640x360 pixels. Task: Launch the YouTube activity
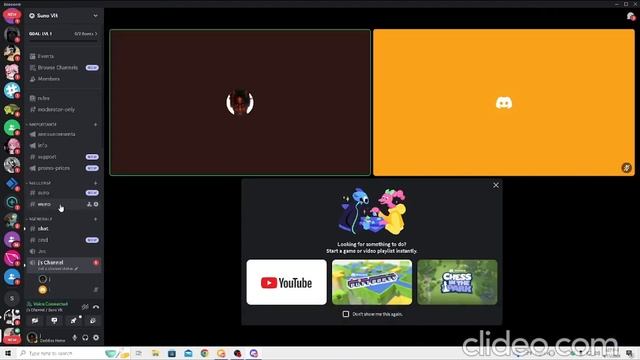(287, 282)
